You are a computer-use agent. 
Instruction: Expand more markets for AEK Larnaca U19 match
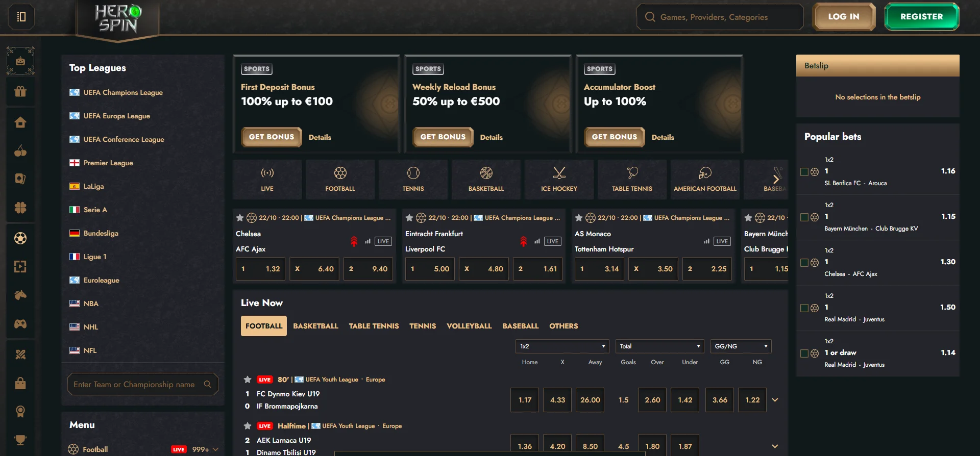(x=775, y=446)
